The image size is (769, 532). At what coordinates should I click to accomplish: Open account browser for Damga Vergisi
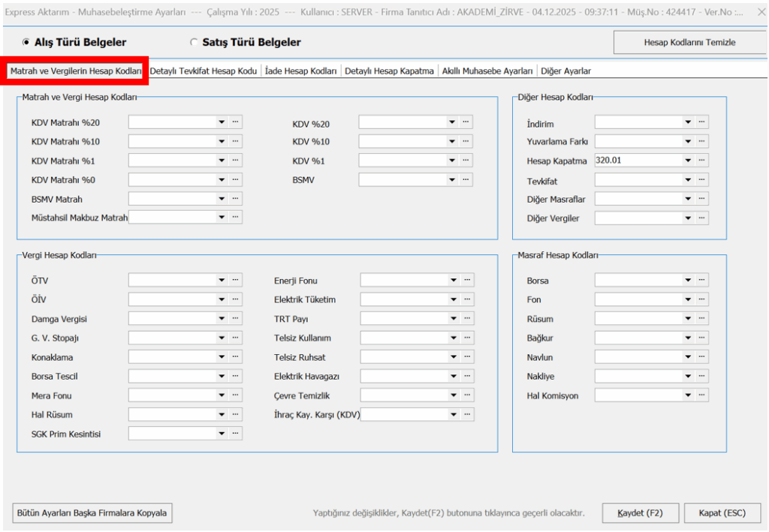(235, 318)
